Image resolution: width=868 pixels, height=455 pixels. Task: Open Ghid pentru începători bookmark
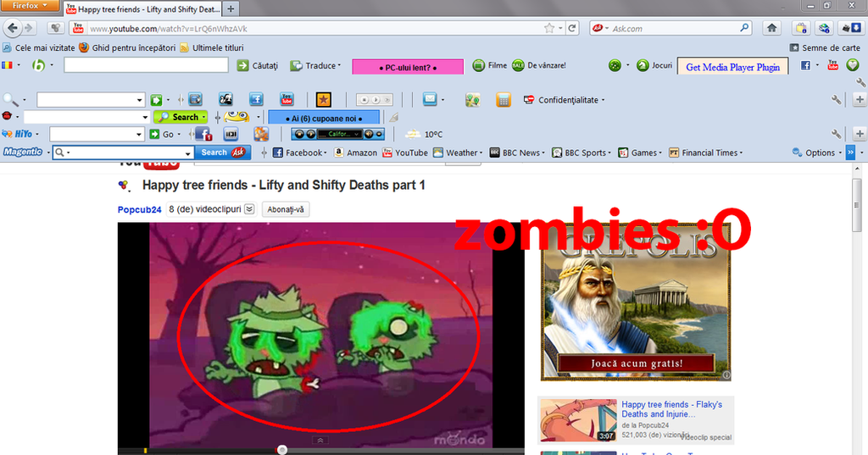click(127, 47)
